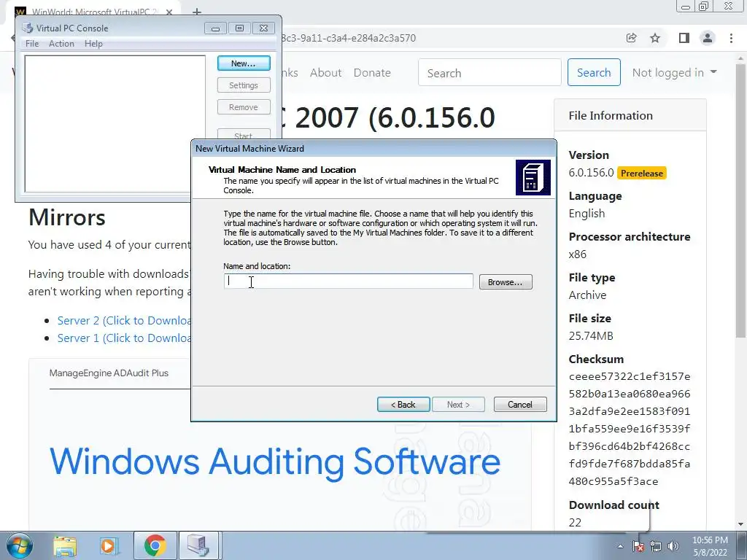Click the wizard's computer tower icon

[x=533, y=178]
